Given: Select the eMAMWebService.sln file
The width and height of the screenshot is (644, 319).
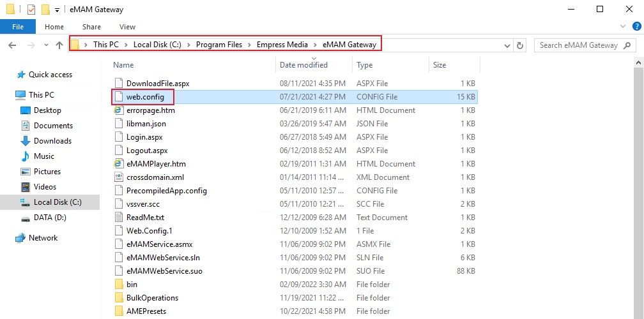Looking at the screenshot, I should pos(163,258).
